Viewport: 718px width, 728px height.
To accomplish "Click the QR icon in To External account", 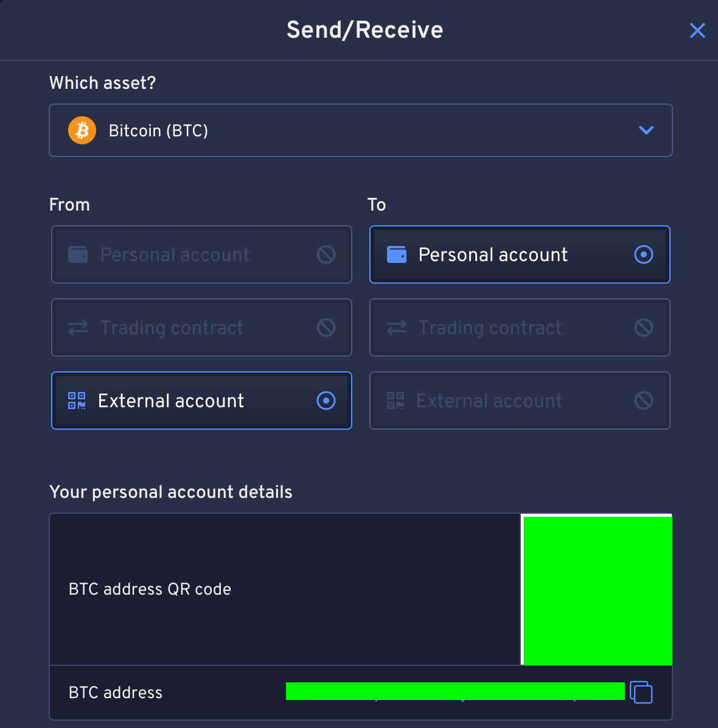I will (396, 401).
